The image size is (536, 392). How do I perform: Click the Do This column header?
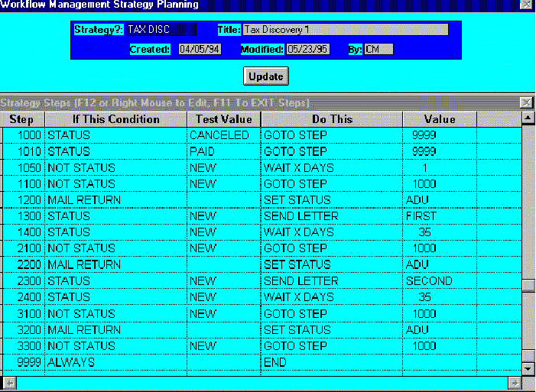tap(332, 119)
